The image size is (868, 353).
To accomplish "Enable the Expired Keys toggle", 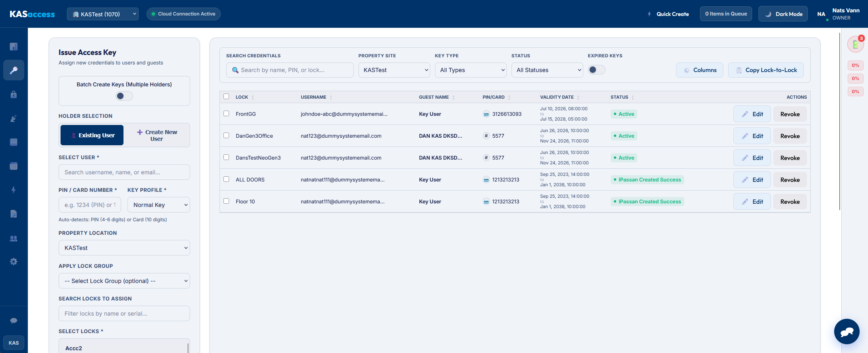I will [x=597, y=70].
